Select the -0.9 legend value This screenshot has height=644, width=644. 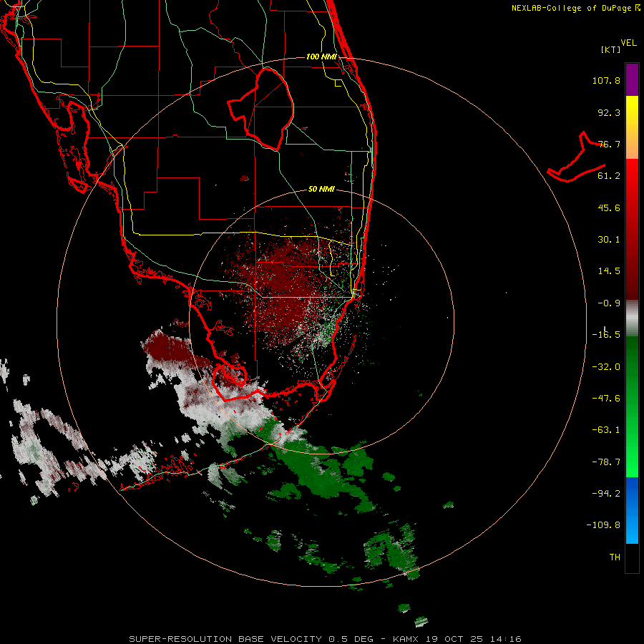pos(609,303)
